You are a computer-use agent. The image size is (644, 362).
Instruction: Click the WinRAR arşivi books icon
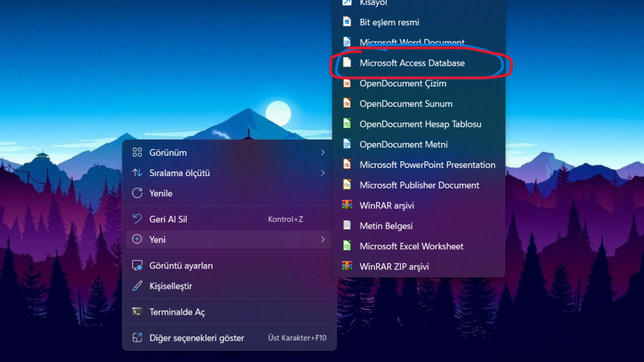click(x=347, y=205)
